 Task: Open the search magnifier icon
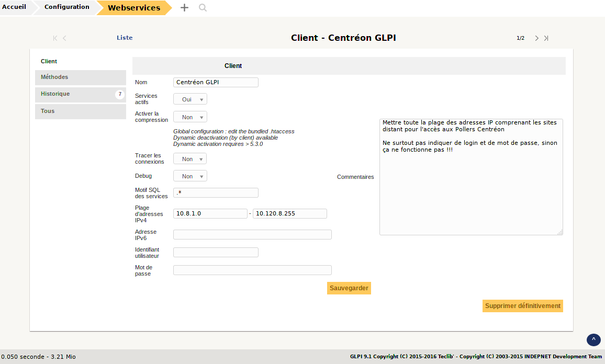pyautogui.click(x=202, y=8)
